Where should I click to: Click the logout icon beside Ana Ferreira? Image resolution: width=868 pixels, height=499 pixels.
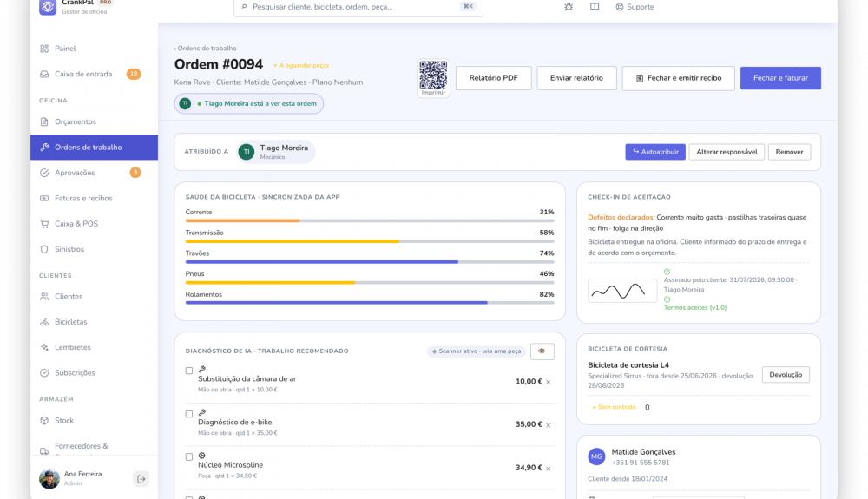point(141,479)
